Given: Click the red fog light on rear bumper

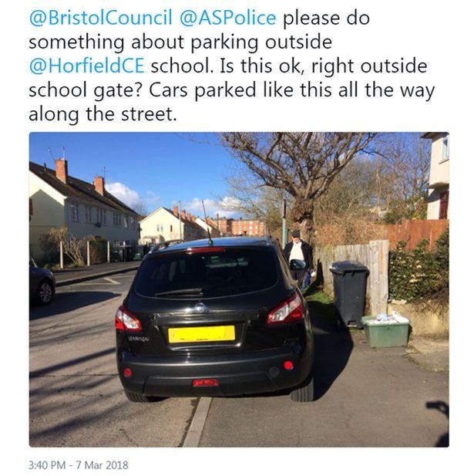Looking at the screenshot, I should pyautogui.click(x=205, y=383).
